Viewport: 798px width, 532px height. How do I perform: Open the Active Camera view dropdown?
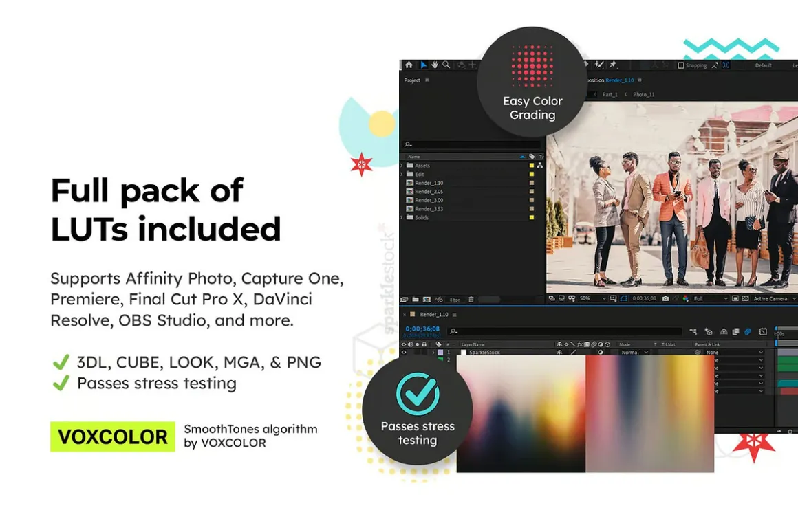click(x=775, y=298)
